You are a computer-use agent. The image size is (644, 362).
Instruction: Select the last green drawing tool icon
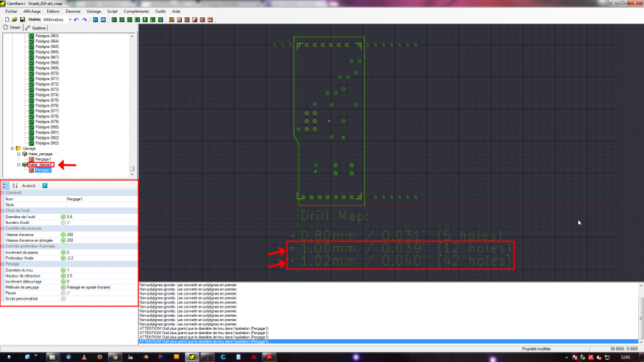point(160,19)
